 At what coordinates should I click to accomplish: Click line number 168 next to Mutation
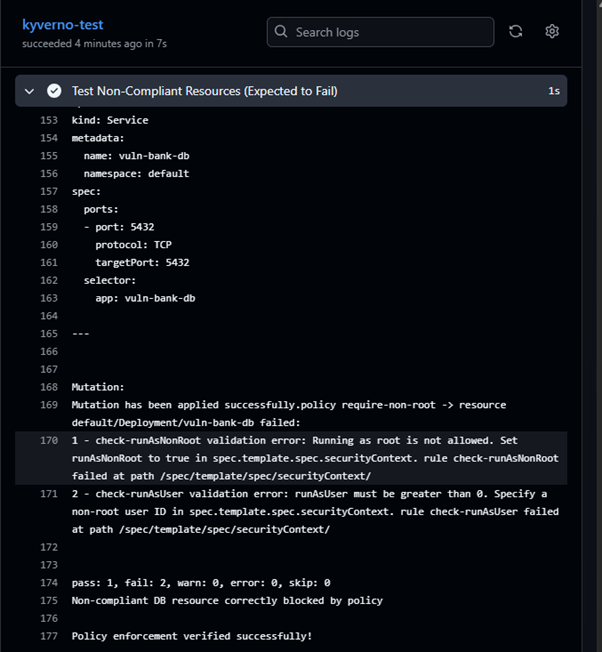click(x=48, y=387)
